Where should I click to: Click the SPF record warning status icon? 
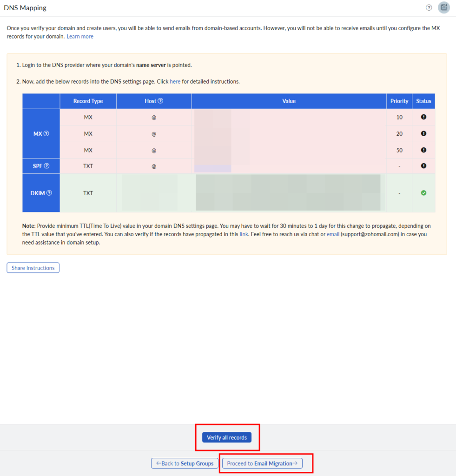point(423,166)
